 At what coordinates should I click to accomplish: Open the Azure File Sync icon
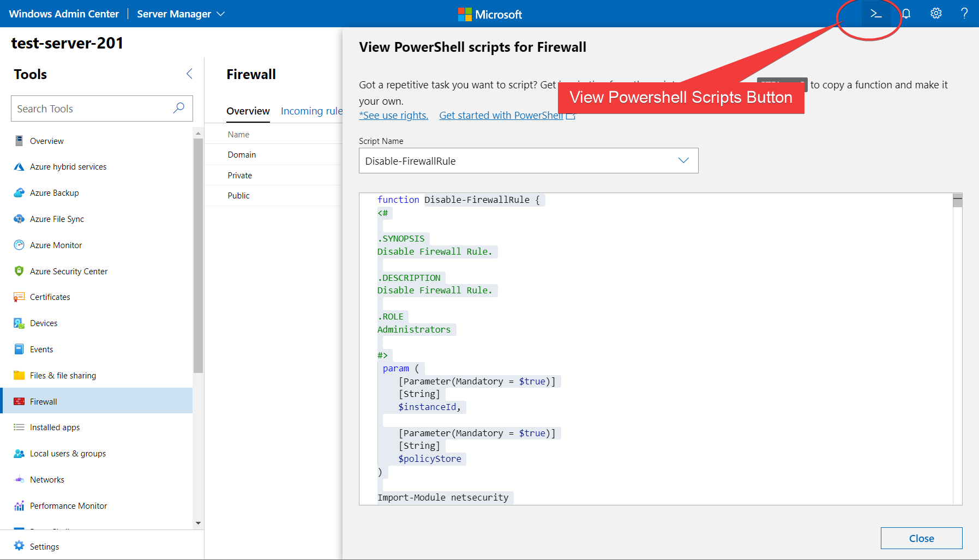[19, 219]
